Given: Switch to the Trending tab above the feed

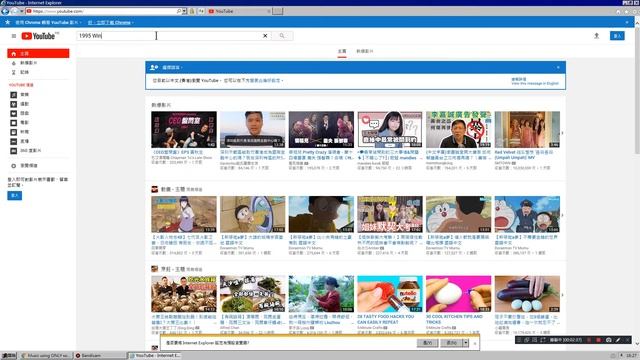Looking at the screenshot, I should (364, 51).
